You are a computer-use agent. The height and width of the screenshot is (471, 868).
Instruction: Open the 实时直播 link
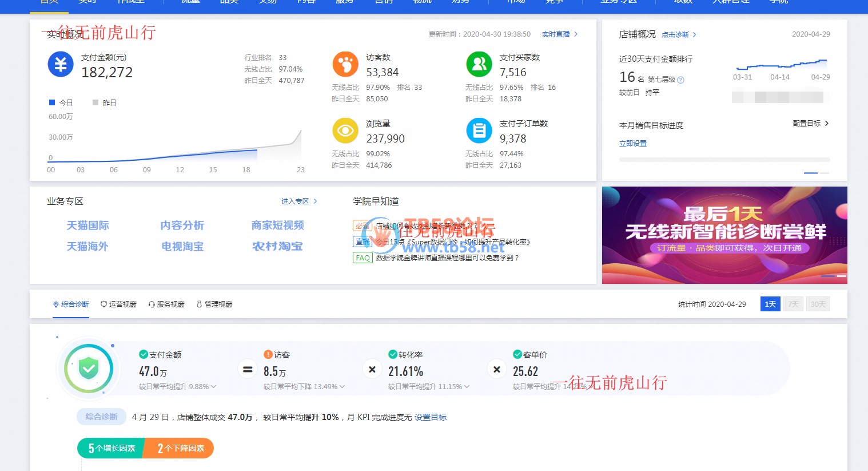click(x=560, y=34)
